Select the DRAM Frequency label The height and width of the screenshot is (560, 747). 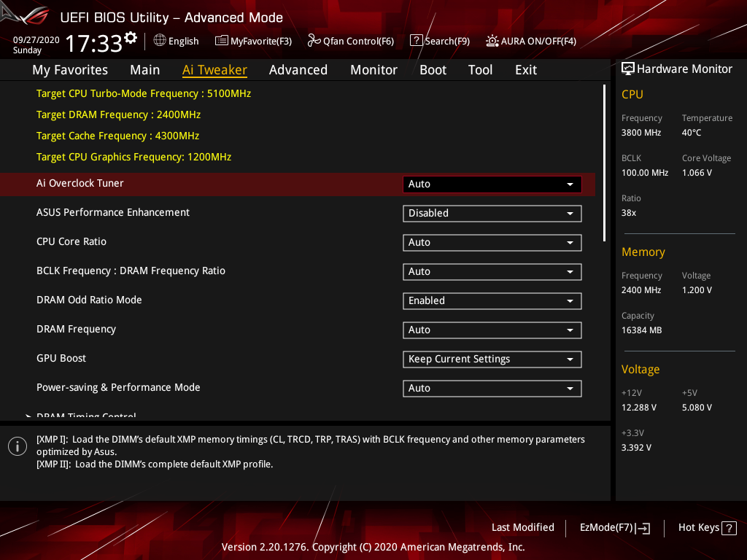[x=76, y=329]
